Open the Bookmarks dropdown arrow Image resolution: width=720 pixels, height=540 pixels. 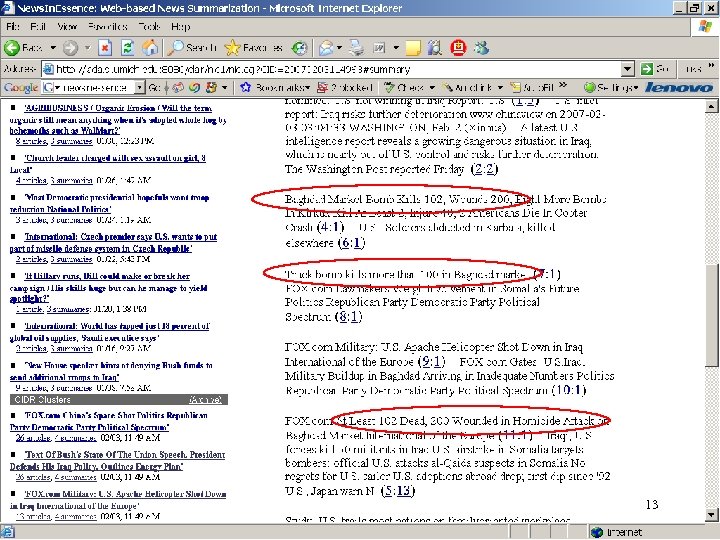pos(307,87)
